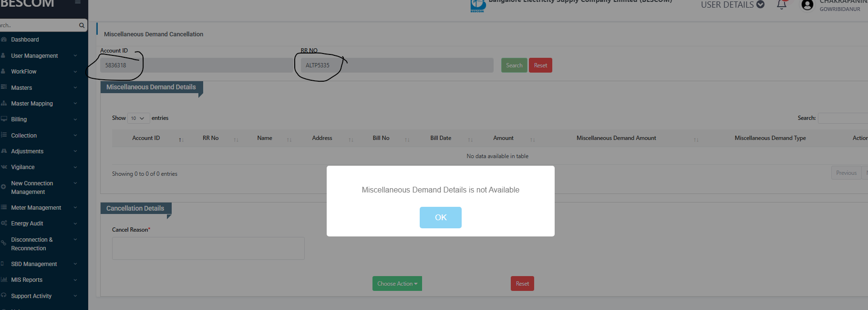Viewport: 868px width, 310px height.
Task: Open the Vigilance sidebar menu
Action: pos(22,167)
